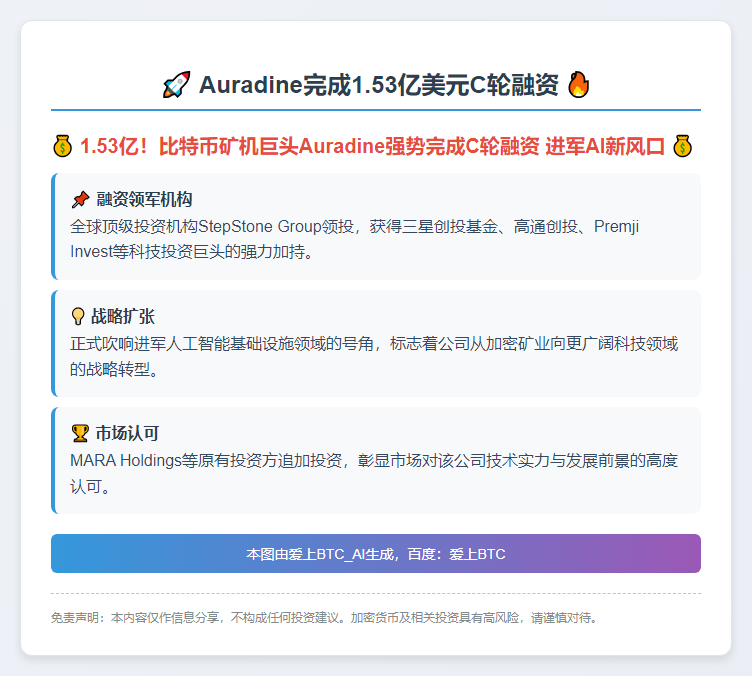Click the light bulb icon beside 战略扩张

click(x=78, y=316)
